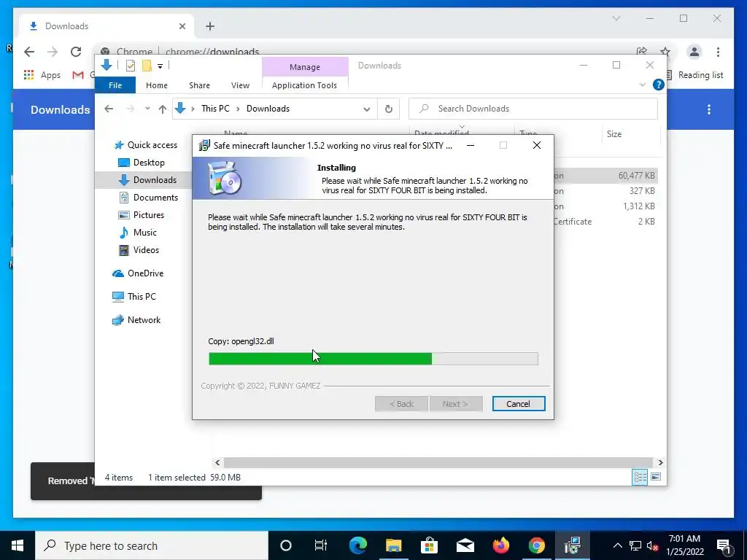
Task: Click the 2 KB Certificate file row
Action: click(605, 222)
